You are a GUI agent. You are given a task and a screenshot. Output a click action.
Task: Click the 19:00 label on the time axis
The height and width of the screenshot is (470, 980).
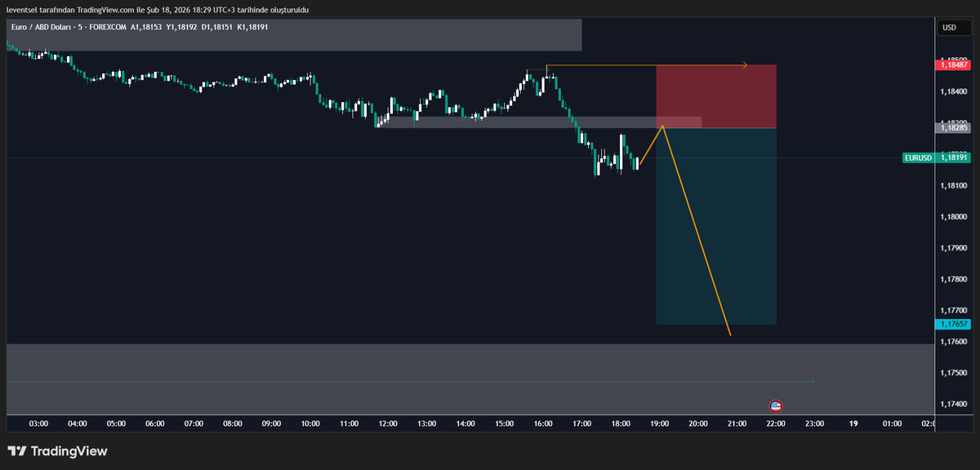[x=660, y=423]
